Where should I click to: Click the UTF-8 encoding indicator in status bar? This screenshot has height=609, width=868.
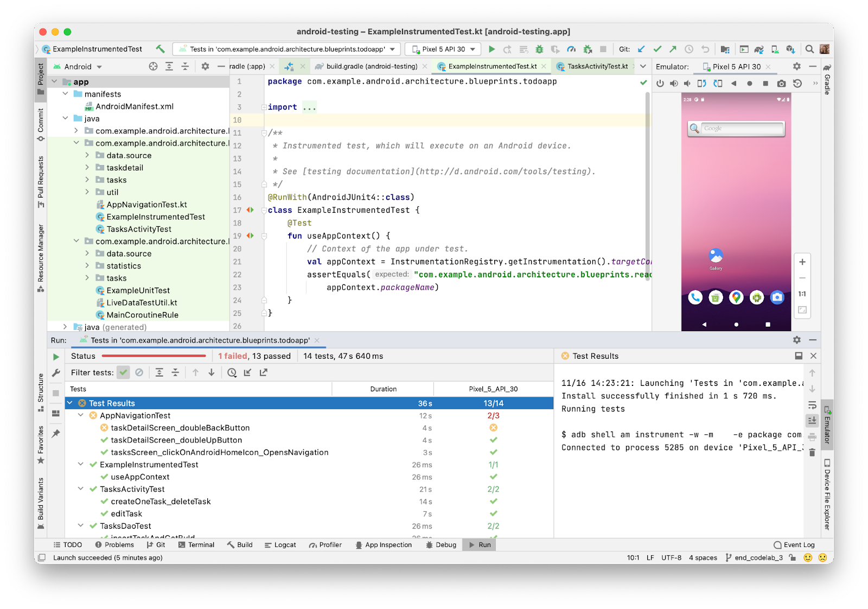671,557
